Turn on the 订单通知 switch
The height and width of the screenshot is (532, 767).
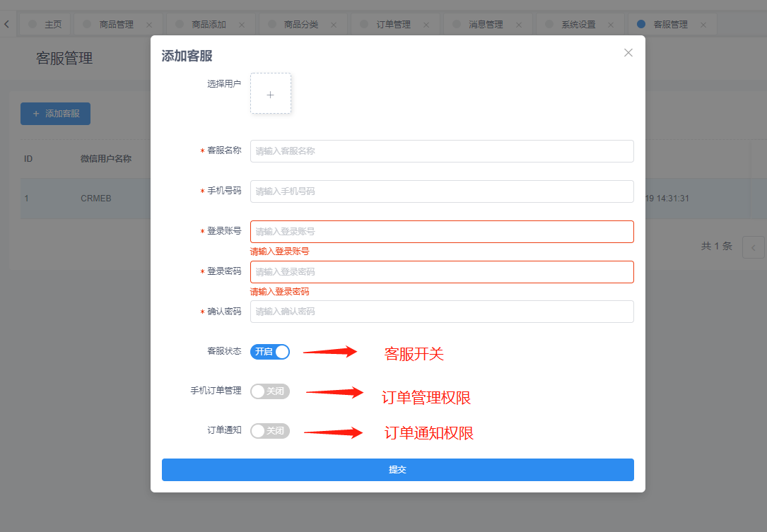[270, 431]
